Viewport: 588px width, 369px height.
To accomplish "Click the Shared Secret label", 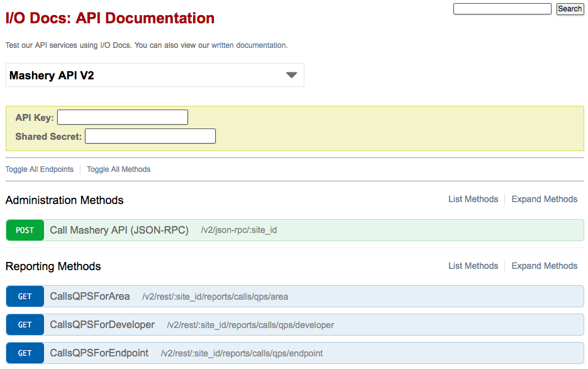I will pyautogui.click(x=48, y=136).
